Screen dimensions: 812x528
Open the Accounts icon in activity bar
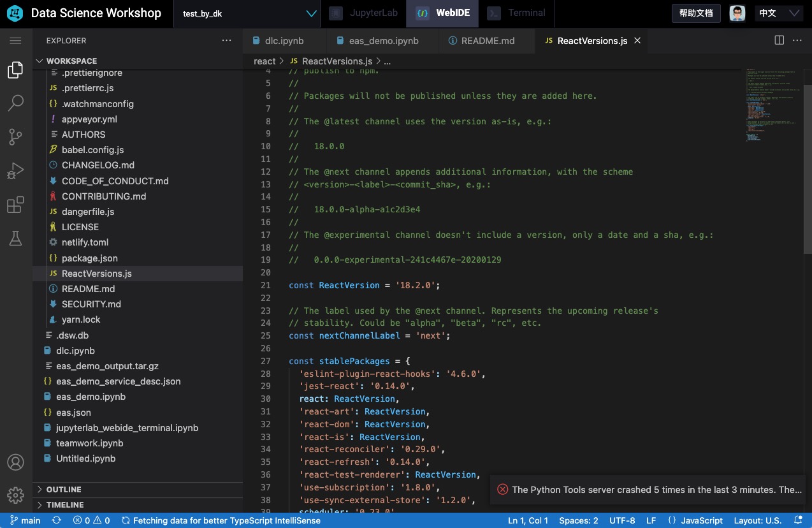pyautogui.click(x=16, y=462)
